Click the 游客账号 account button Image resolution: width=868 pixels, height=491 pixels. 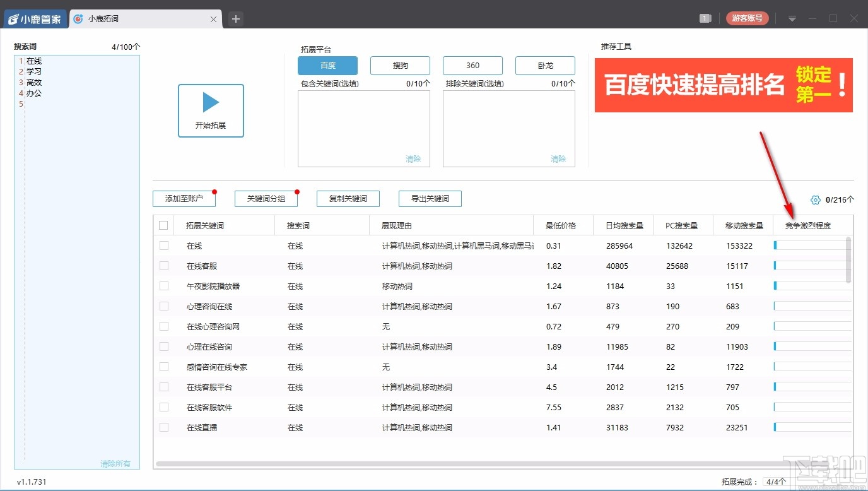point(747,18)
